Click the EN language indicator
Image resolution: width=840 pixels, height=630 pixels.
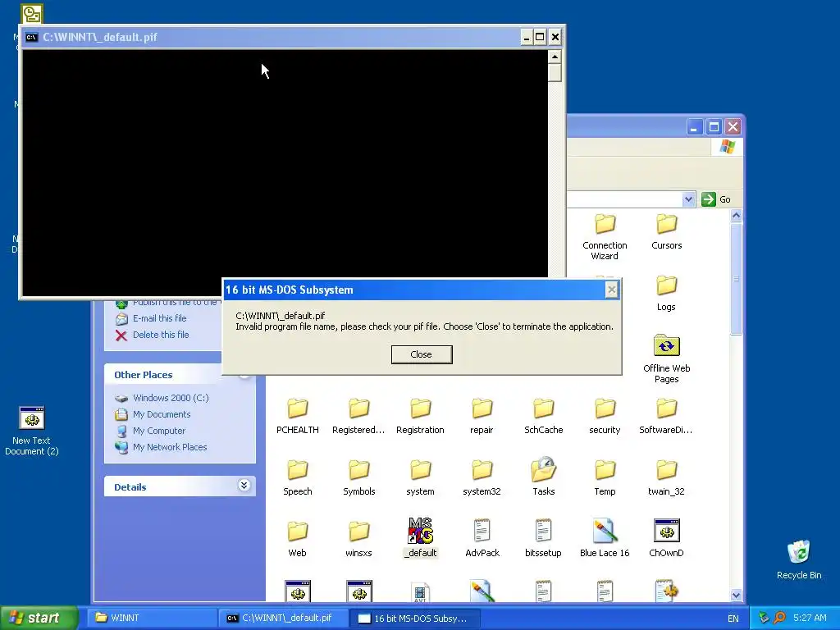[x=733, y=619]
